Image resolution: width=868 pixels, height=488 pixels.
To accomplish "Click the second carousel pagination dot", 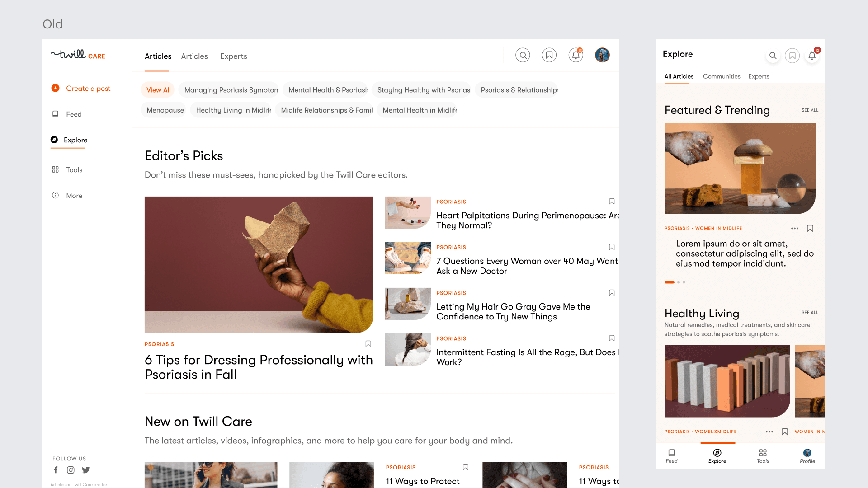I will tap(679, 282).
